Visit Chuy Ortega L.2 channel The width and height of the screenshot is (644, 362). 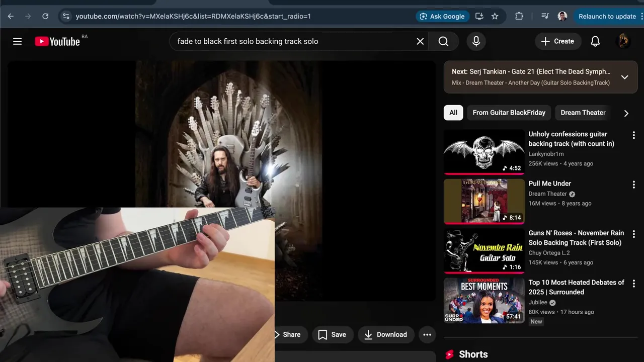point(549,253)
